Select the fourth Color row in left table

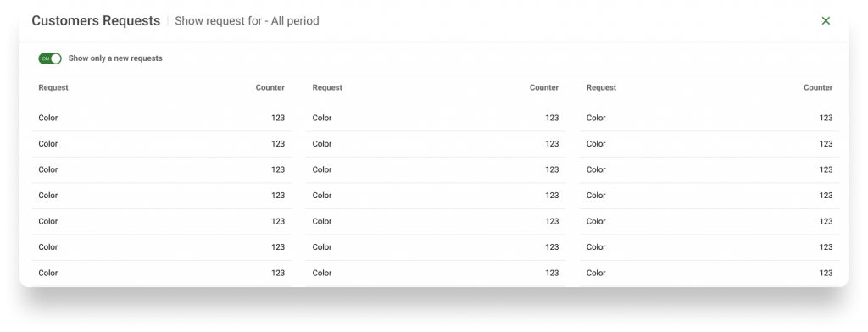pyautogui.click(x=162, y=196)
